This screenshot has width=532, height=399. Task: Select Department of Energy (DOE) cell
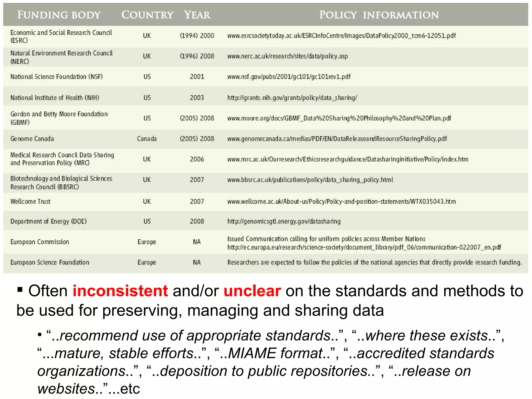pyautogui.click(x=49, y=221)
